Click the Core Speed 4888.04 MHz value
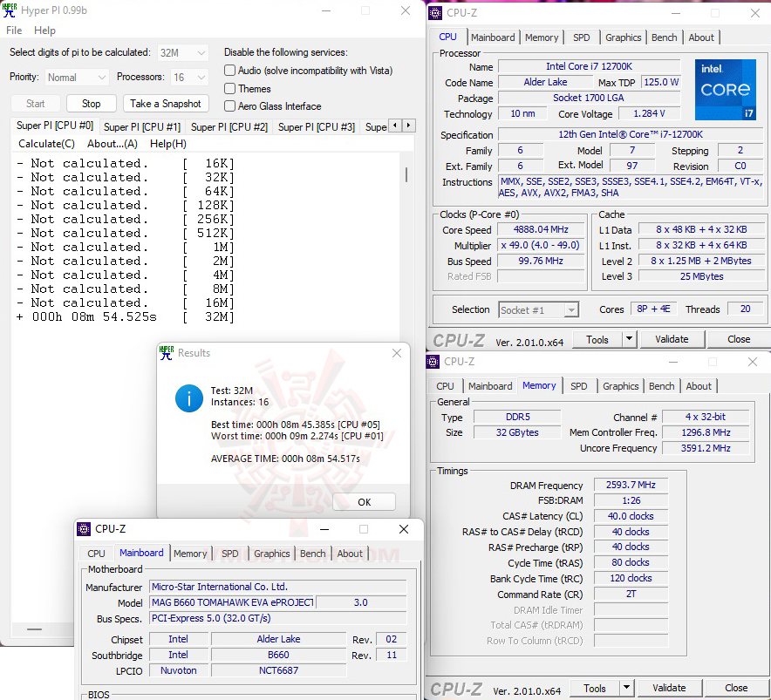Image resolution: width=771 pixels, height=700 pixels. (x=541, y=229)
